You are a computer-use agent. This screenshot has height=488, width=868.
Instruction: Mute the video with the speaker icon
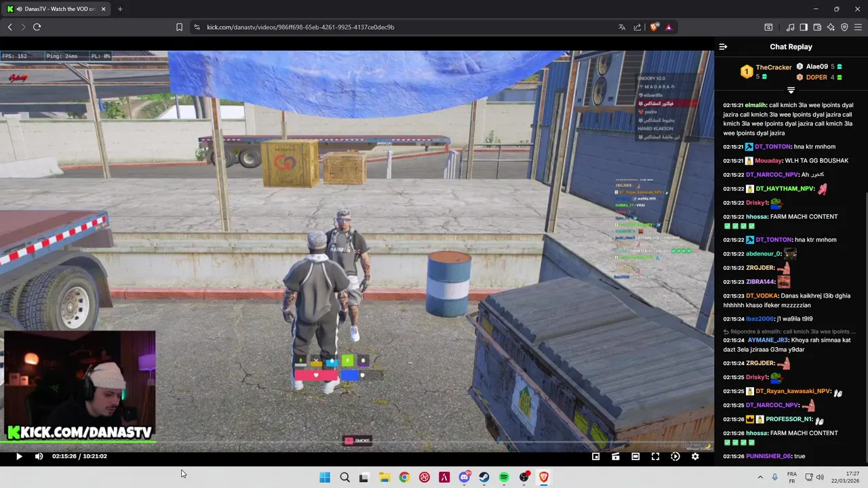point(39,456)
